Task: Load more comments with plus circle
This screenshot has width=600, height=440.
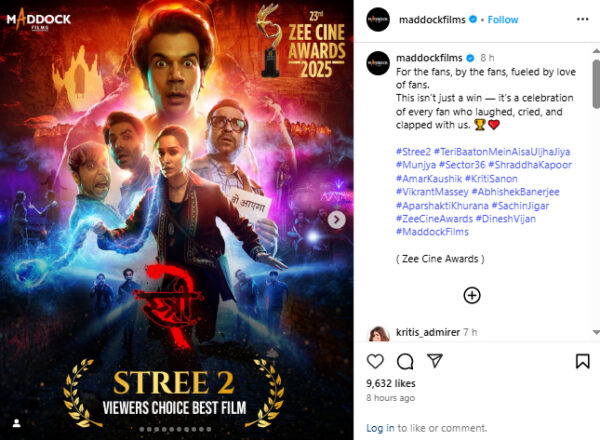Action: (472, 295)
